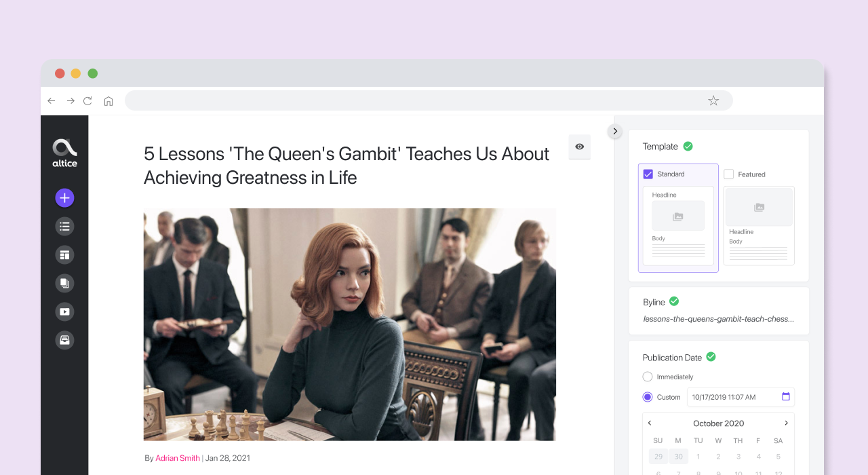The height and width of the screenshot is (475, 868).
Task: Click the yellow minimize window button
Action: click(x=76, y=73)
